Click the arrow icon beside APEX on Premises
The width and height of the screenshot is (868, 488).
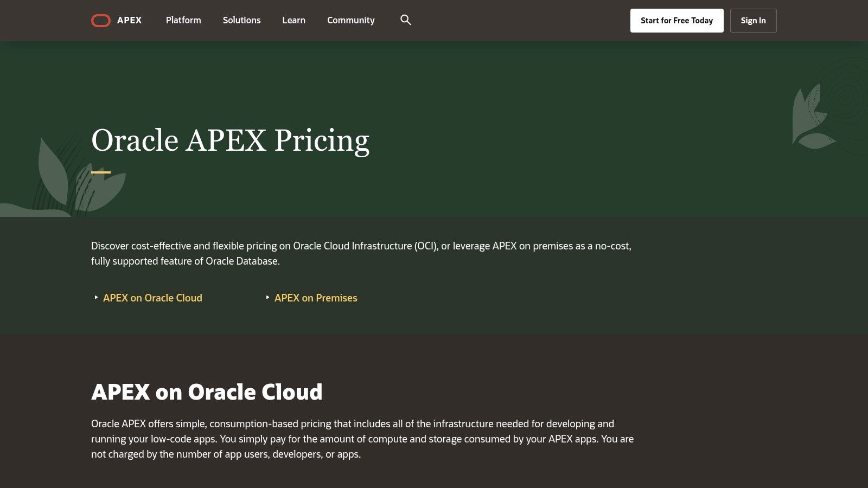[267, 298]
